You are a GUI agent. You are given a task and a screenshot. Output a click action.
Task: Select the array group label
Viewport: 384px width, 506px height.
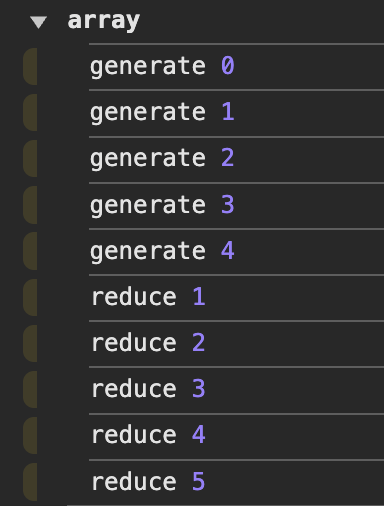click(x=104, y=21)
